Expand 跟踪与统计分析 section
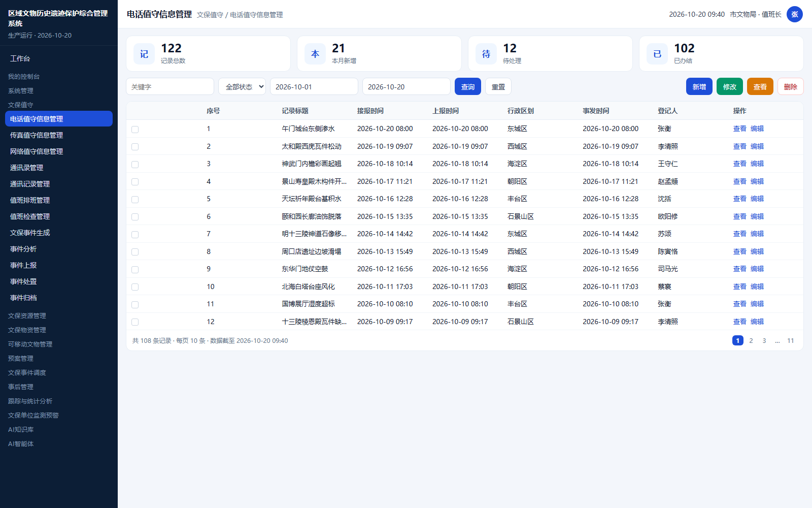812x508 pixels. [30, 401]
